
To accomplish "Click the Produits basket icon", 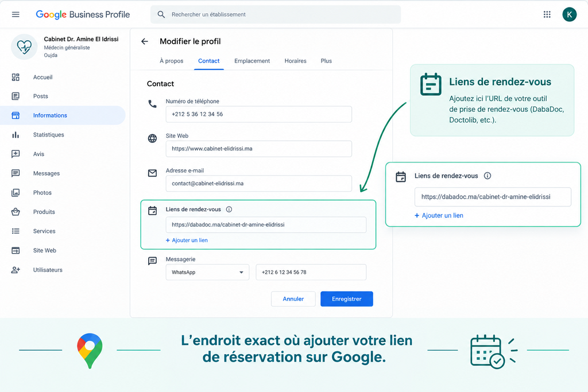I will click(16, 212).
